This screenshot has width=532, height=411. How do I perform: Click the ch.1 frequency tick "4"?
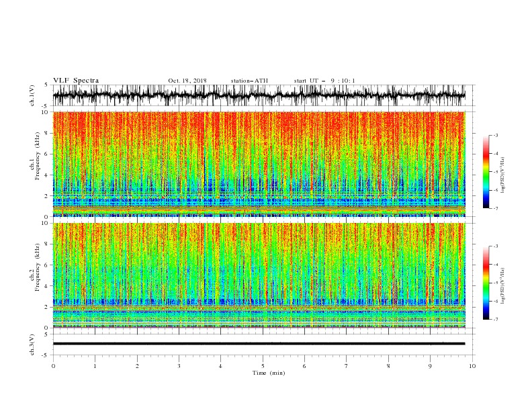46,175
